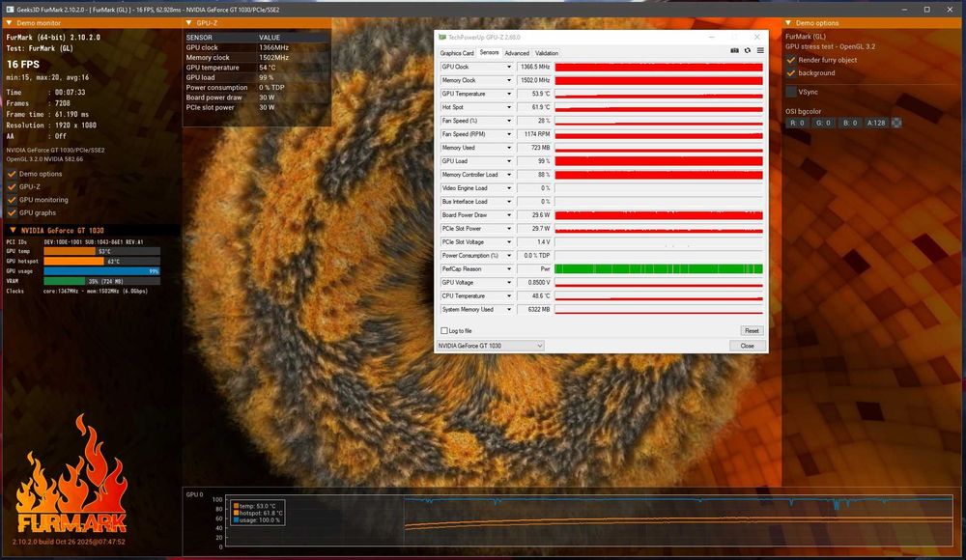Viewport: 966px width, 560px height.
Task: Toggle the GPU-Z checkbox in Demo monitor
Action: click(12, 186)
